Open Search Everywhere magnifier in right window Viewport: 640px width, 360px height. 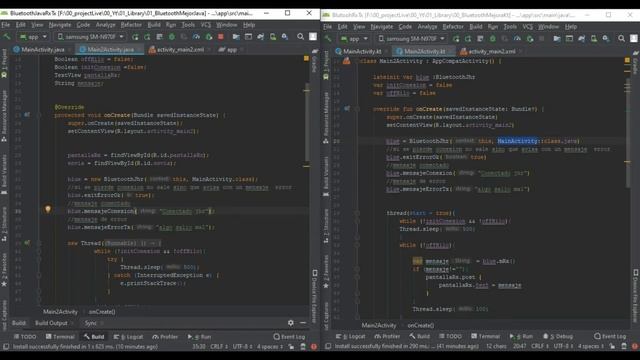pos(621,38)
